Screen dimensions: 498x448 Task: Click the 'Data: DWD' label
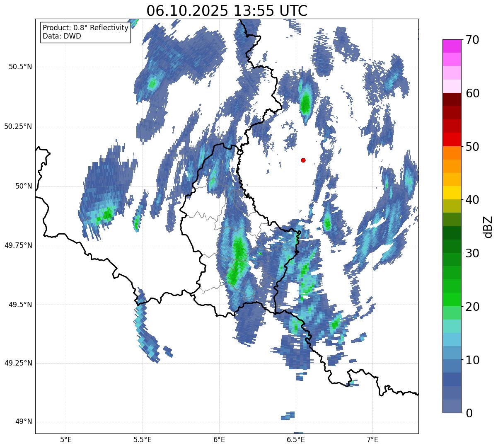click(62, 36)
